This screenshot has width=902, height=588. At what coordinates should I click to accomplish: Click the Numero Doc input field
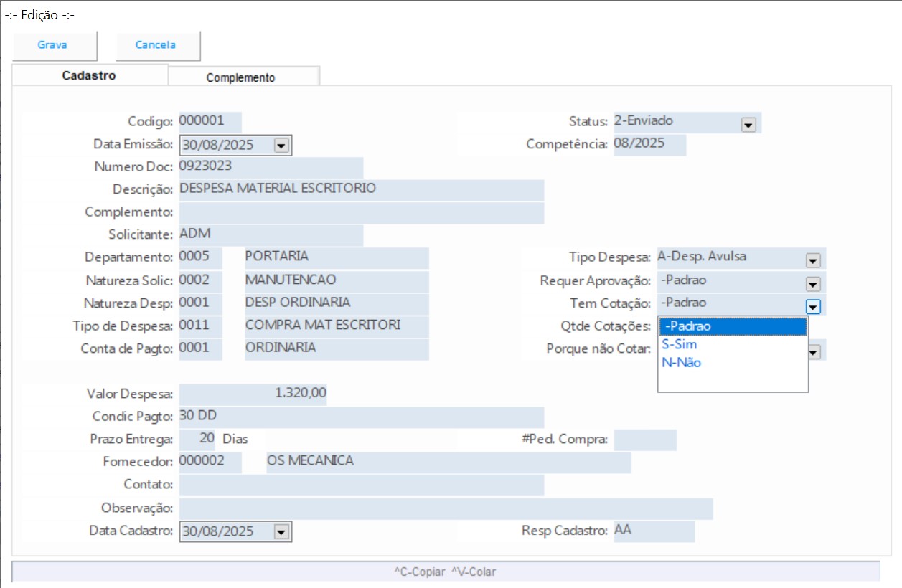(x=270, y=167)
